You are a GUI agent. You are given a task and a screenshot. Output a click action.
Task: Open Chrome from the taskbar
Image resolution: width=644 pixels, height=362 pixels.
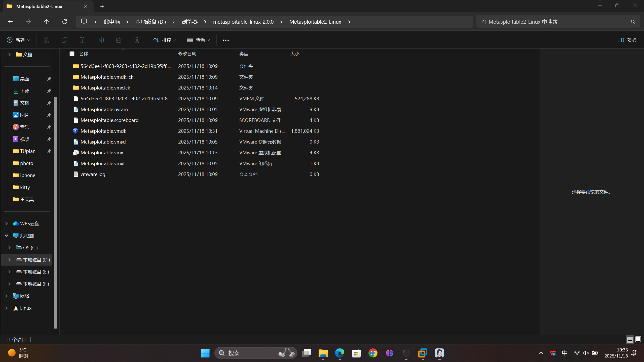[373, 353]
